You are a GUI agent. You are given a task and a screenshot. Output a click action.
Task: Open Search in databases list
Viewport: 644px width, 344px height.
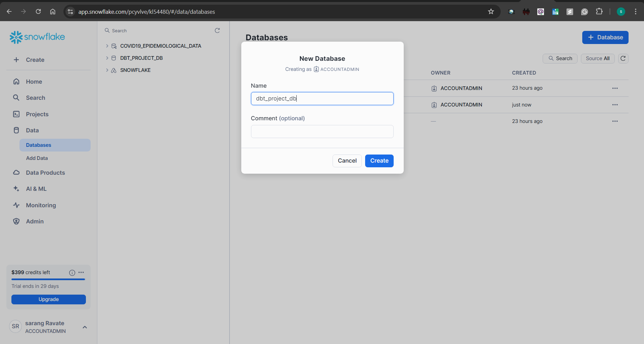click(x=560, y=58)
